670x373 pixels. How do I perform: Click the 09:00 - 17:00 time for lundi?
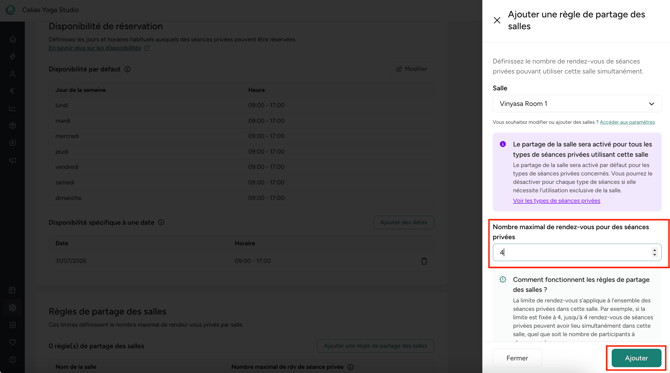[x=266, y=105]
